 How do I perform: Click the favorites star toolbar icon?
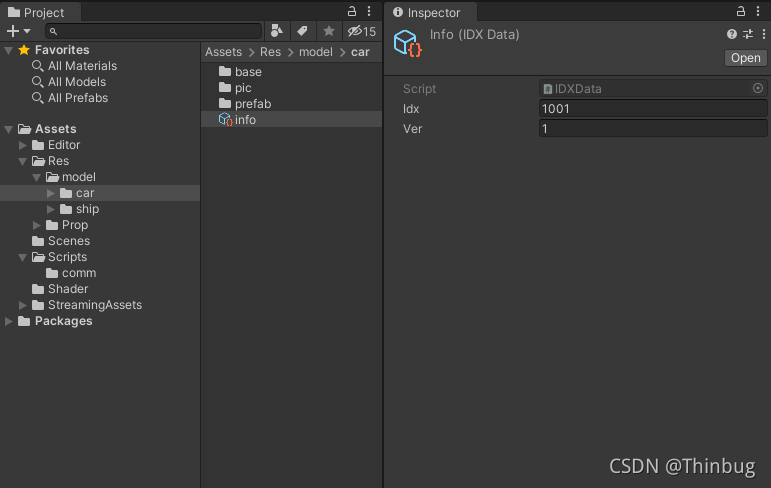[x=328, y=31]
